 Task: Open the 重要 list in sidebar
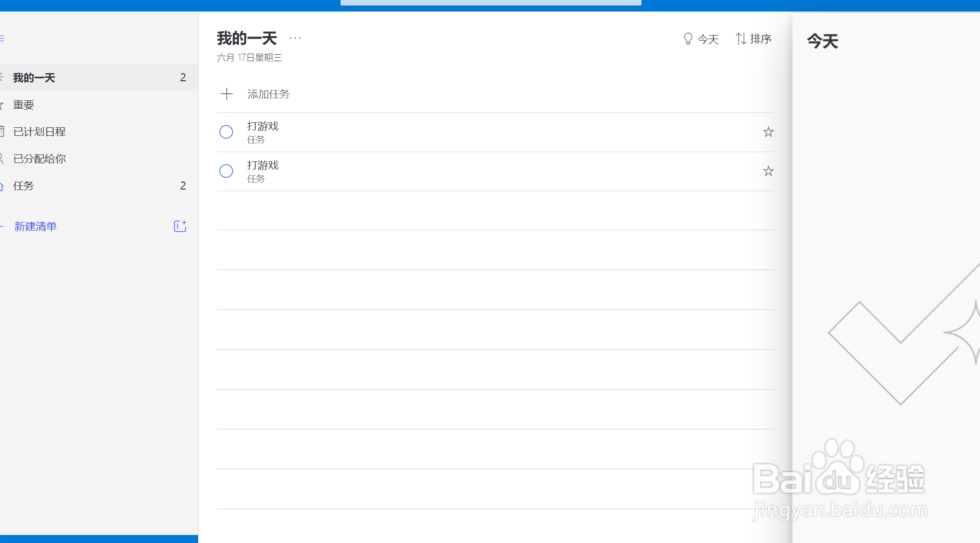pyautogui.click(x=24, y=105)
